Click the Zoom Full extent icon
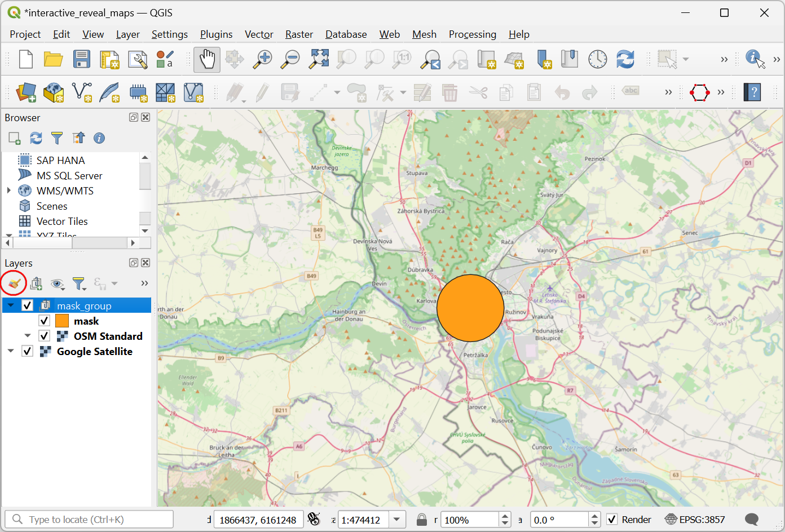 click(x=319, y=59)
